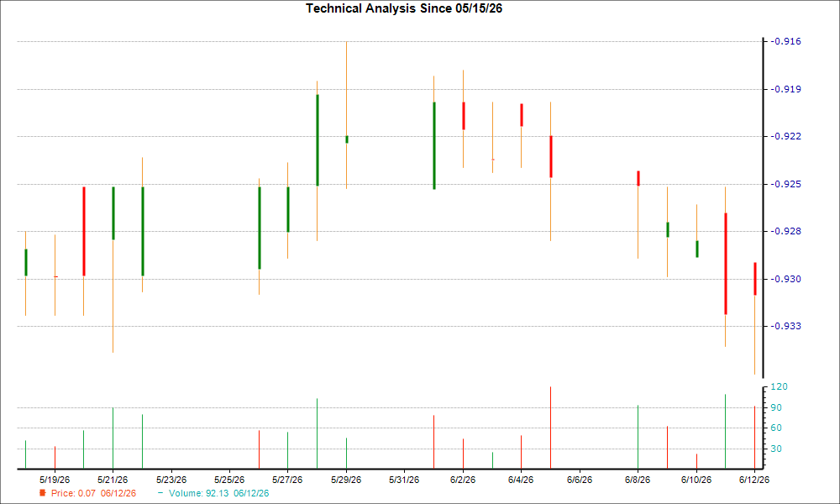Image resolution: width=840 pixels, height=504 pixels.
Task: Click the 30 volume axis label
Action: pos(776,449)
